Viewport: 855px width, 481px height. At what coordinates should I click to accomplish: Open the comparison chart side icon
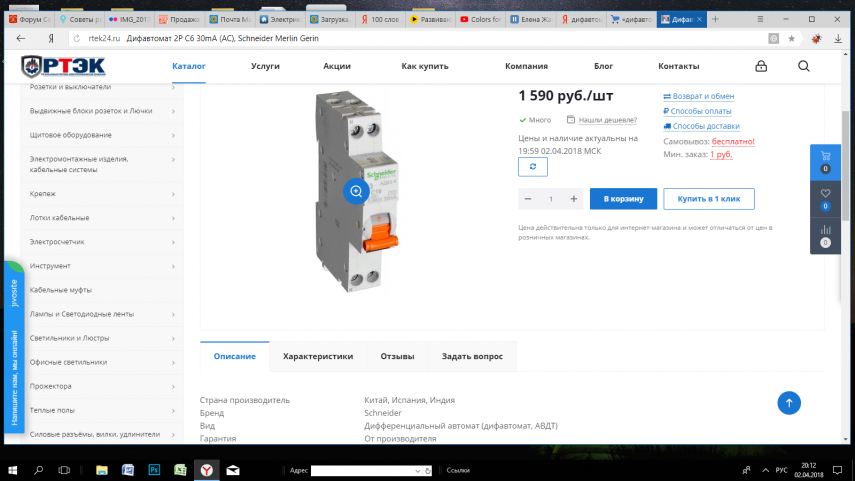(x=825, y=235)
